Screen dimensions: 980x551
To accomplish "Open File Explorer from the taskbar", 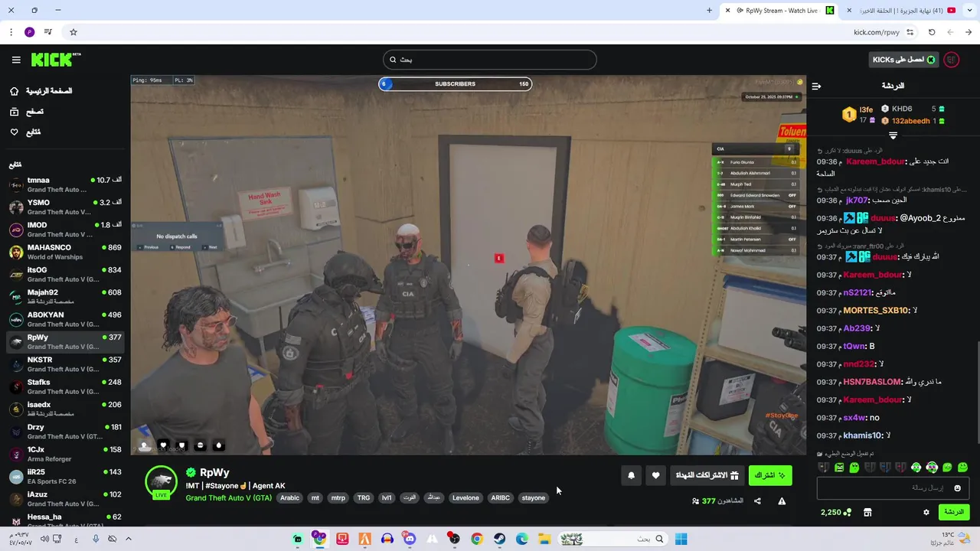I will click(544, 539).
